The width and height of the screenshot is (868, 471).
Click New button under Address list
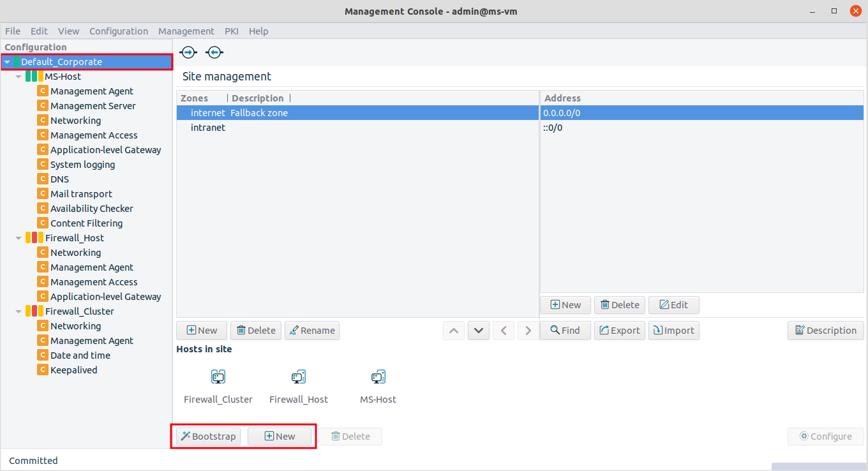[565, 305]
